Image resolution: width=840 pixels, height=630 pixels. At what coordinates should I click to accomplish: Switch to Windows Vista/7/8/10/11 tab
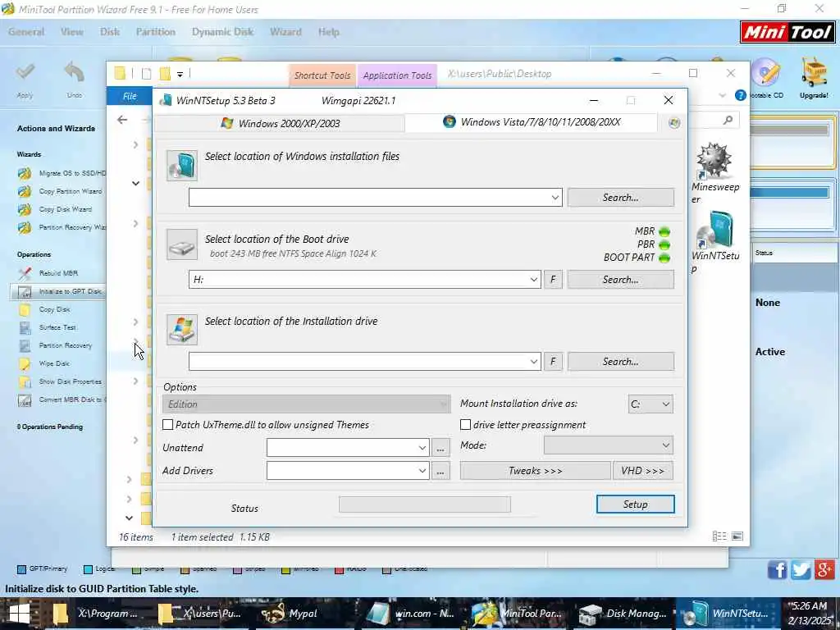(532, 122)
